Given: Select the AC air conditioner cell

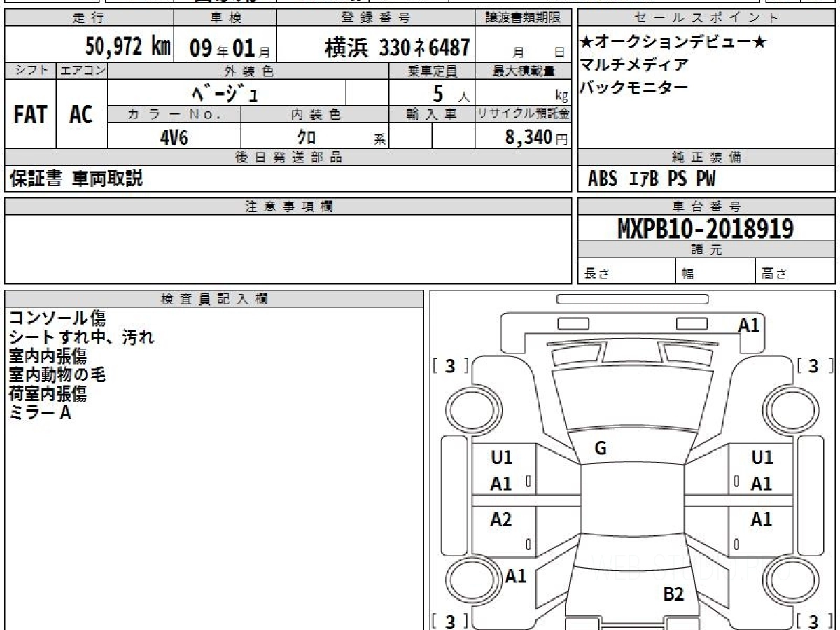Looking at the screenshot, I should 82,115.
